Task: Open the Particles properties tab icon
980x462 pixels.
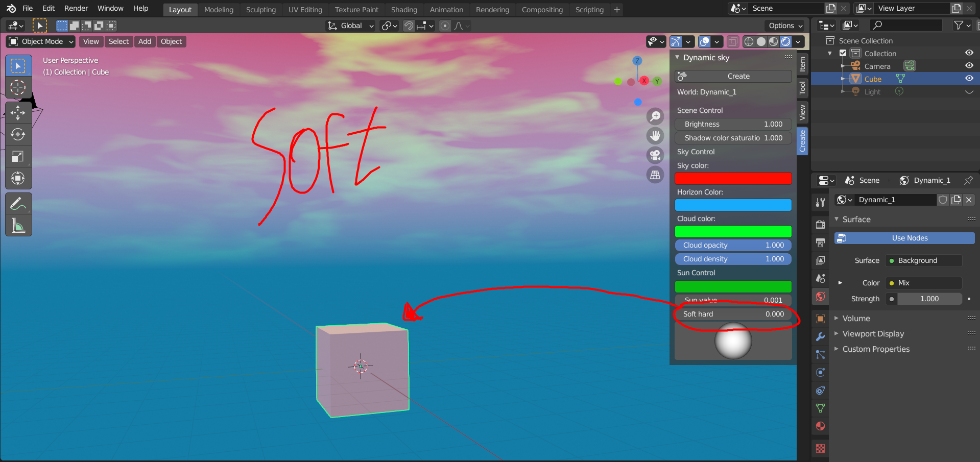Action: pyautogui.click(x=820, y=355)
